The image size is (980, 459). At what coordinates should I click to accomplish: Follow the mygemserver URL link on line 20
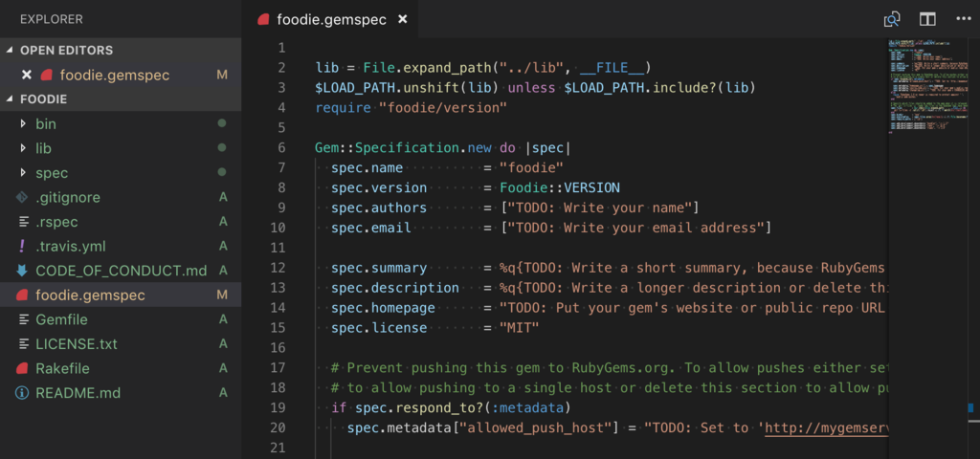pyautogui.click(x=826, y=428)
